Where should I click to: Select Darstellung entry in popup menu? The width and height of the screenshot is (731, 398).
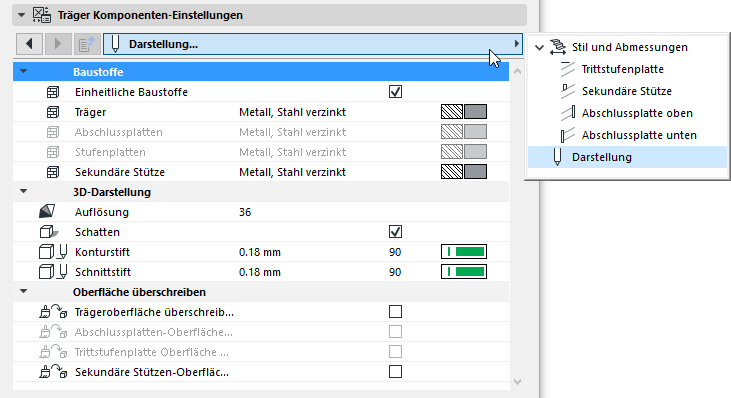coord(627,157)
